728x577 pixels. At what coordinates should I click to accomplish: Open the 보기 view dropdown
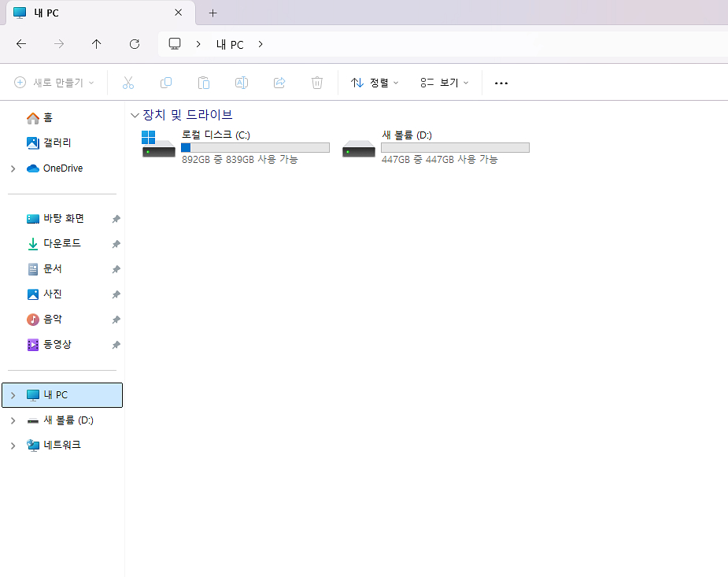pyautogui.click(x=445, y=83)
